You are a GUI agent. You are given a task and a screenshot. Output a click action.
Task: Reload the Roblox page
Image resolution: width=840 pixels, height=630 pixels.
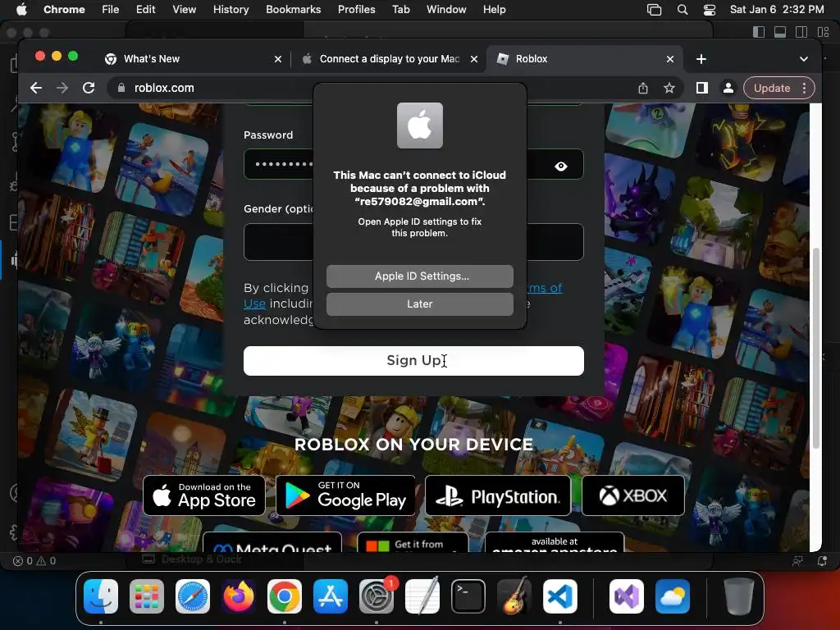coord(89,88)
